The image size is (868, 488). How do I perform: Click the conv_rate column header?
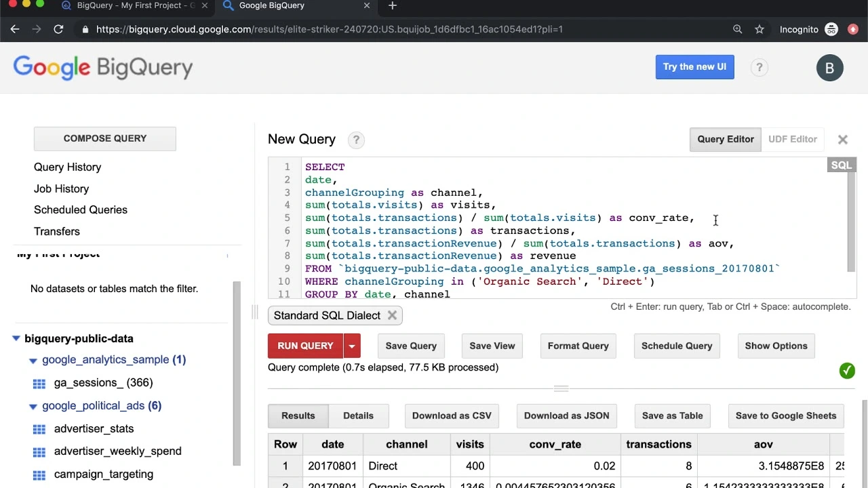coord(555,445)
